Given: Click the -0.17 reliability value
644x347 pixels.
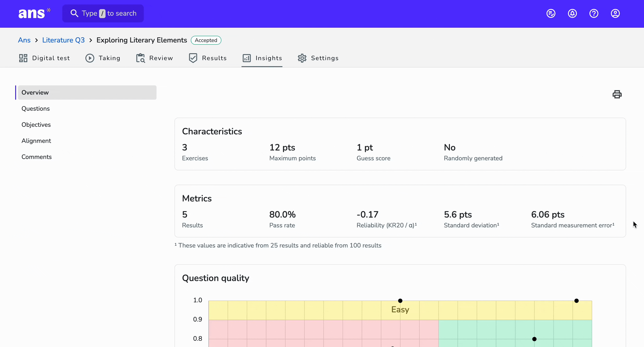Looking at the screenshot, I should pos(367,214).
